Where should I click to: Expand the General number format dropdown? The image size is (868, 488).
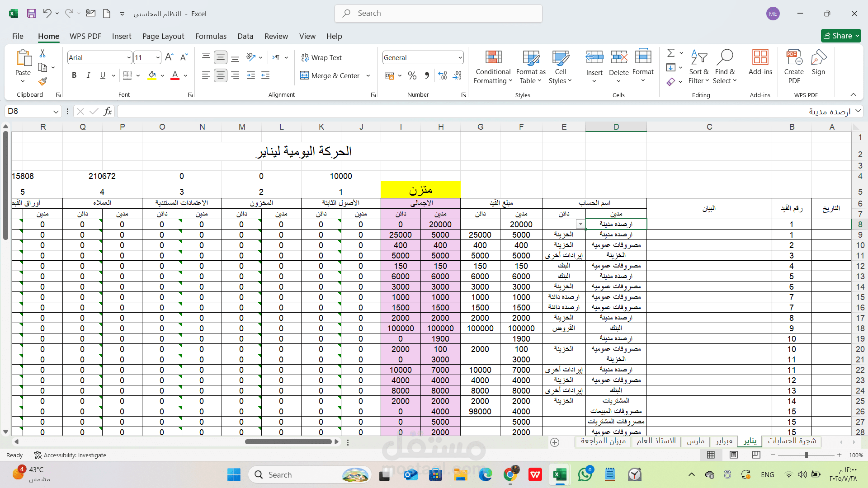coord(460,58)
